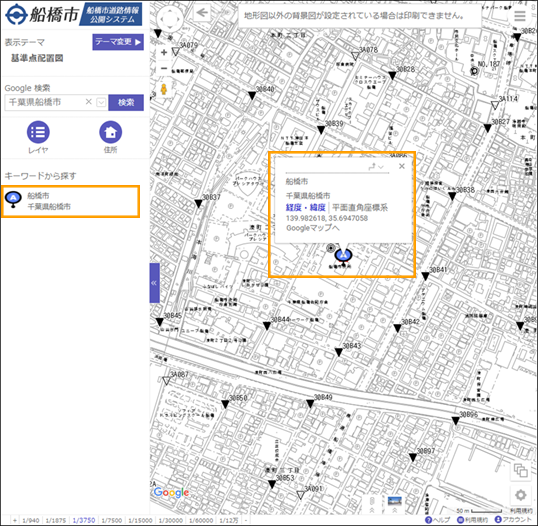
Task: Set map scale to 1/15000
Action: coord(140,520)
